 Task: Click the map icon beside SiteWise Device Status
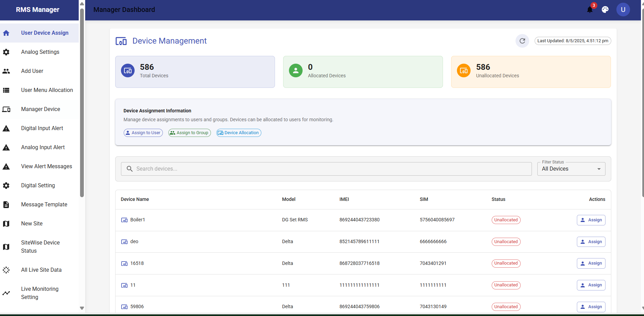point(6,247)
